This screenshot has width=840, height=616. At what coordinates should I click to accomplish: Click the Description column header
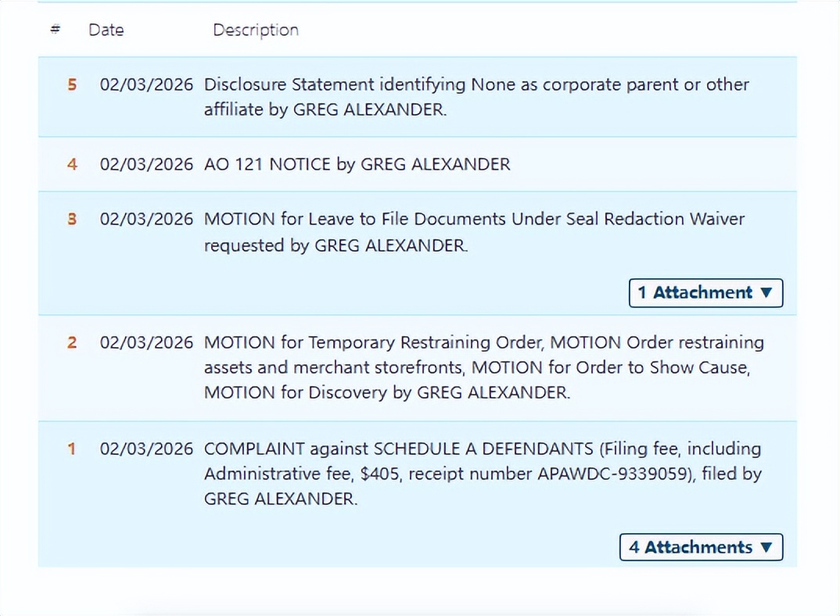point(256,30)
